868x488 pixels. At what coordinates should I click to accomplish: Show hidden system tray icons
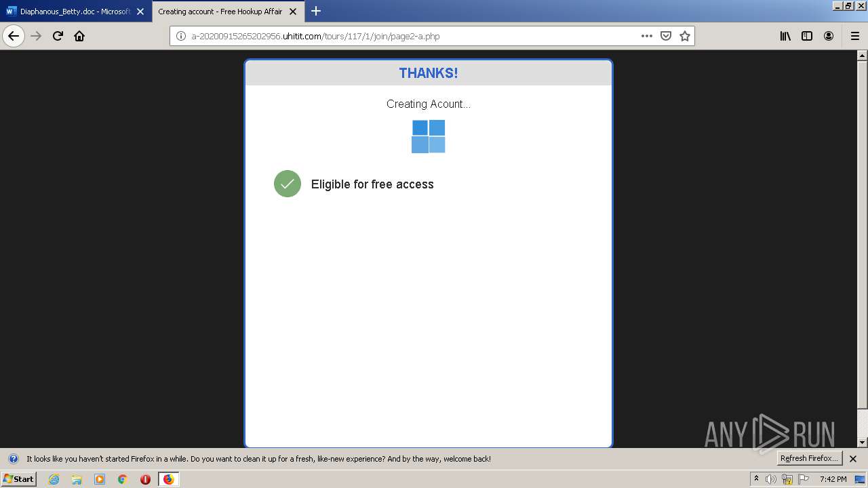[756, 479]
